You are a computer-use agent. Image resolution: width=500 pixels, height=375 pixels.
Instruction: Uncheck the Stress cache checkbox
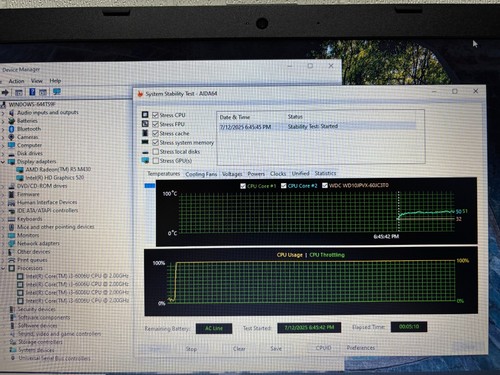point(155,133)
